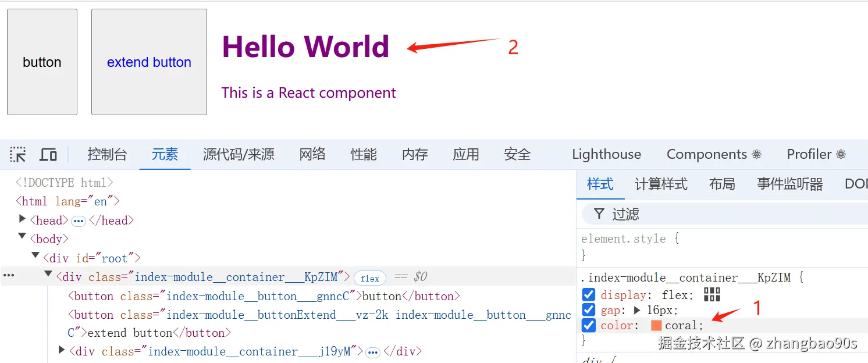
Task: Click the plain button on the page
Action: click(42, 62)
